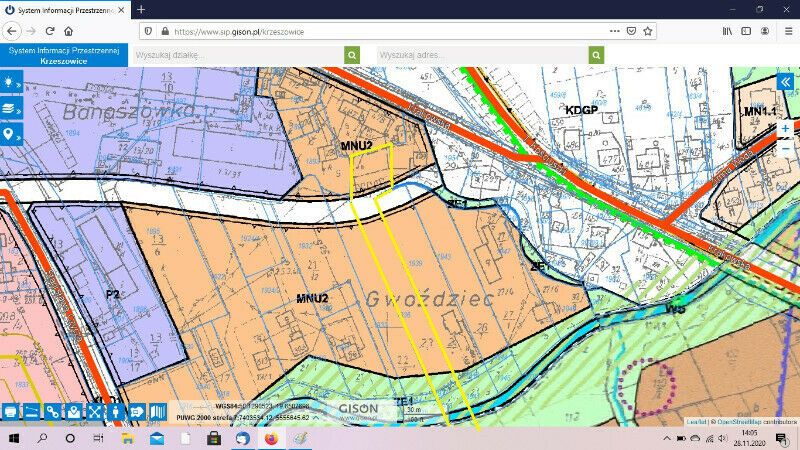Open Microsoft Store from taskbar
800x450 pixels.
pos(214,438)
